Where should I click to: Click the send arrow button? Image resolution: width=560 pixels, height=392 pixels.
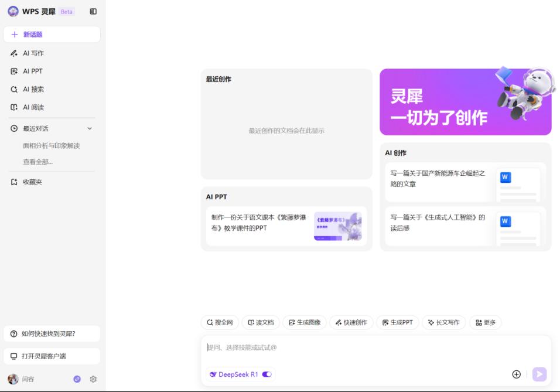539,374
